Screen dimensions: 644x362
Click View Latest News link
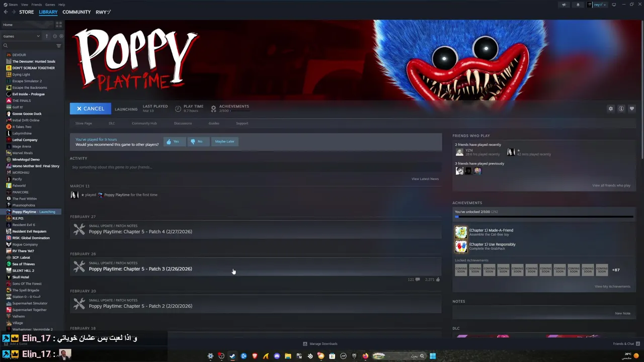425,179
